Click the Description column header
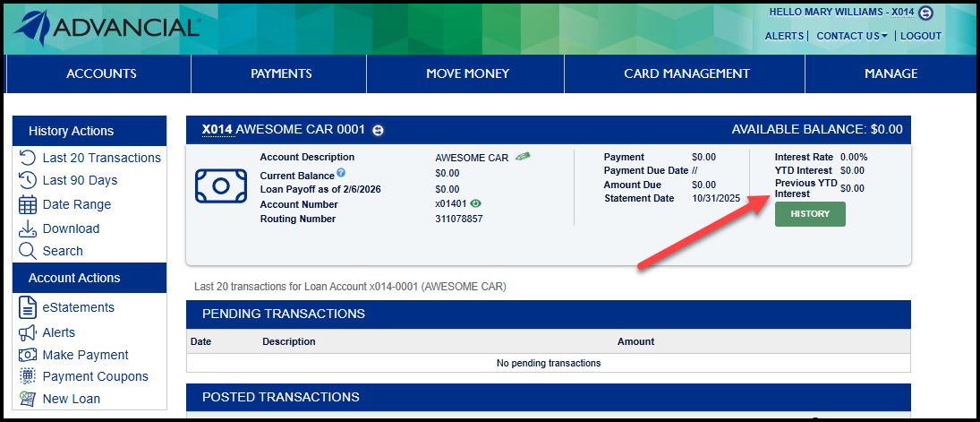The height and width of the screenshot is (422, 980). [x=289, y=342]
